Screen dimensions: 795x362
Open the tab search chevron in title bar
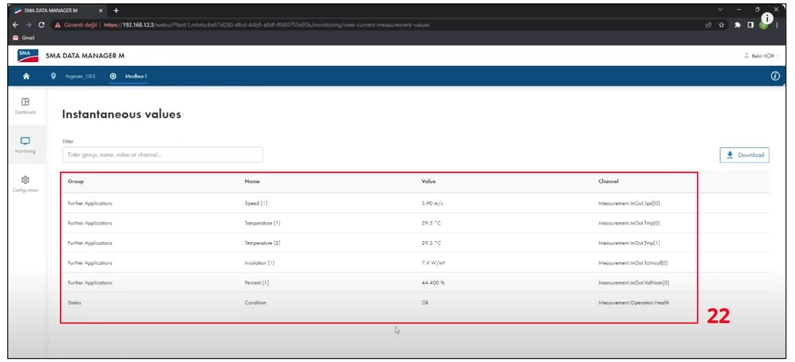[x=720, y=10]
